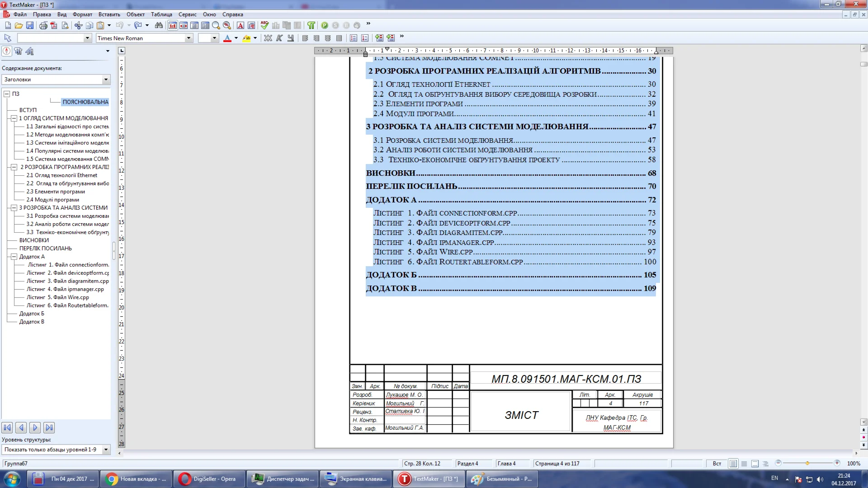Collapse the Додаток А tree node
Image resolution: width=868 pixels, height=488 pixels.
pos(14,257)
